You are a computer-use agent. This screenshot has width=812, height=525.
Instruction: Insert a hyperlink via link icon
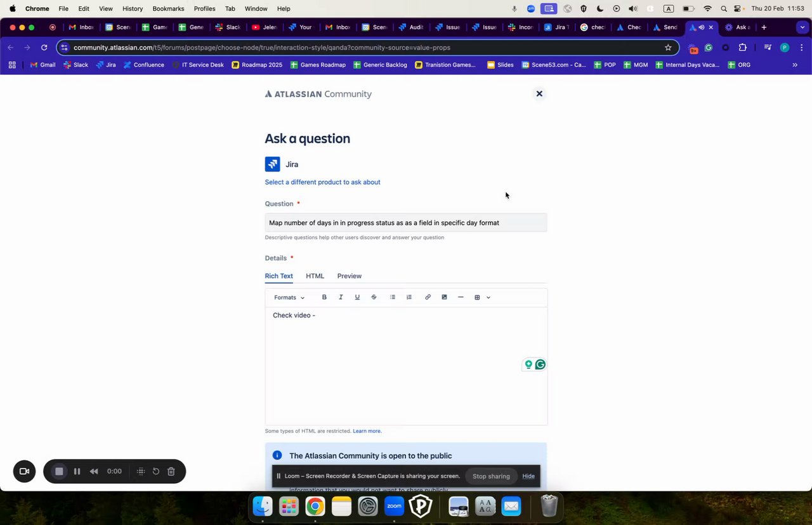pos(428,297)
